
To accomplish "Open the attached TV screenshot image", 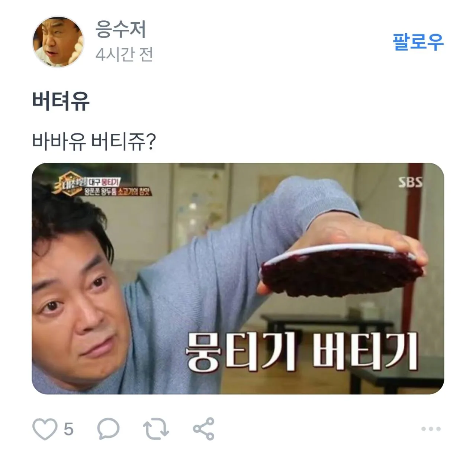I will pyautogui.click(x=238, y=278).
